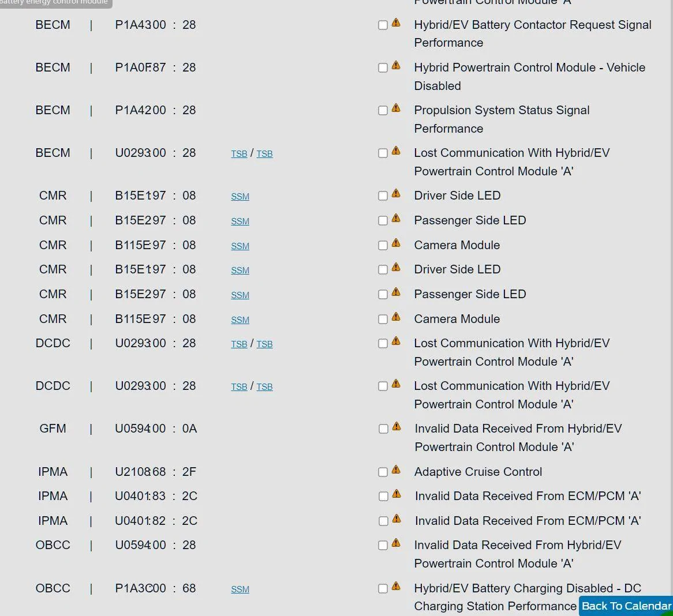Click warning icon in OBCC U0594:00 row
The height and width of the screenshot is (616, 673).
(396, 543)
